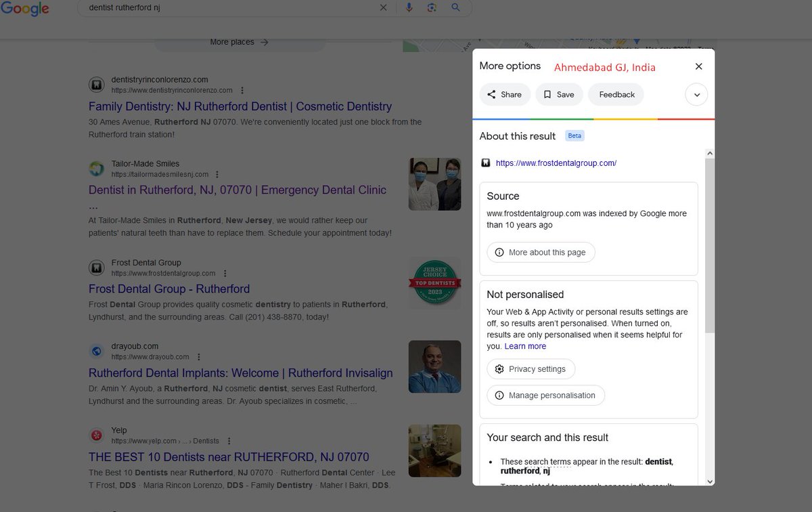Click the 'More options' panel title

click(x=510, y=66)
